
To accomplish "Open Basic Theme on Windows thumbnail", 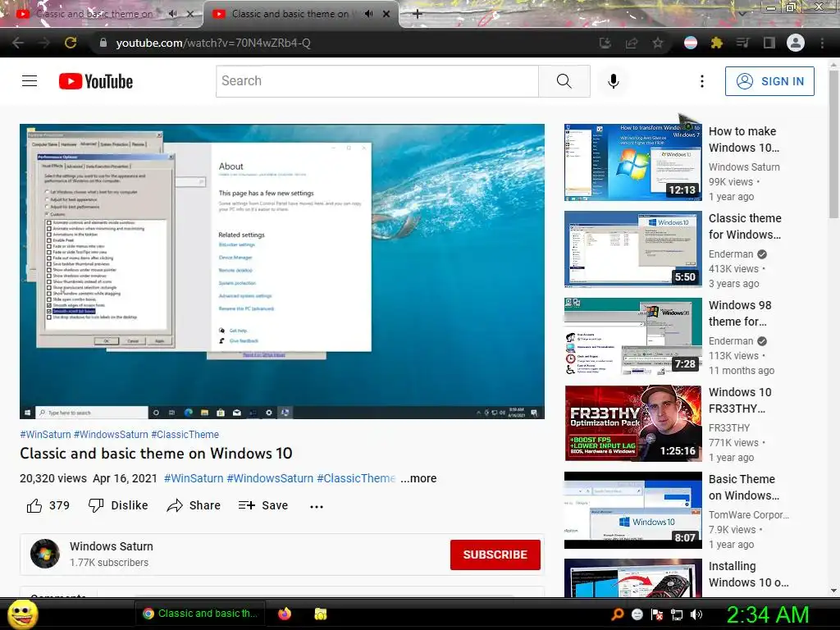I will pyautogui.click(x=632, y=510).
